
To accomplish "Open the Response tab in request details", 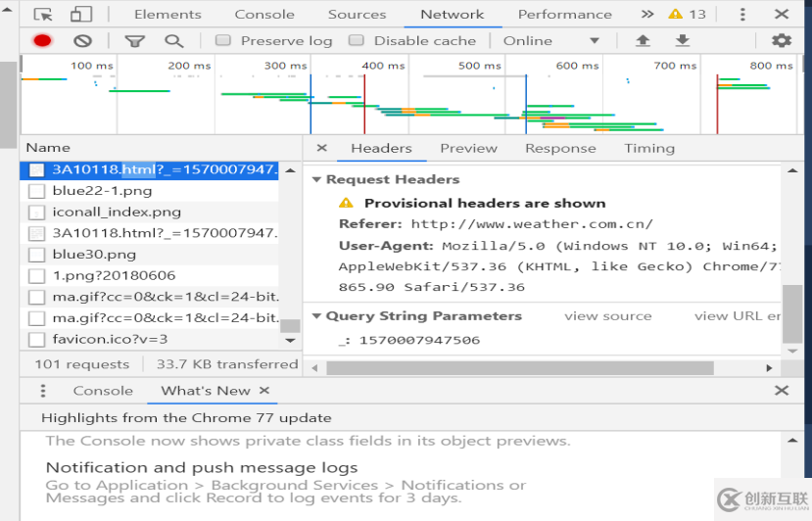I will click(560, 149).
